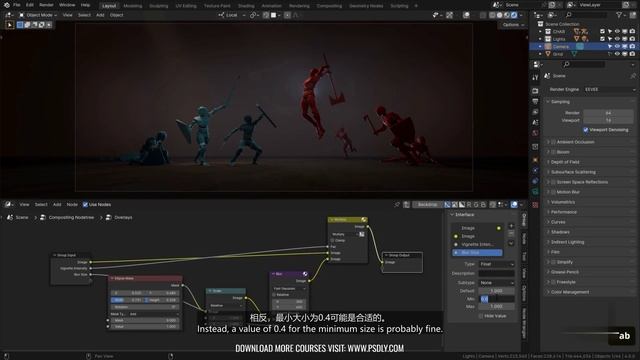Pin the Scene properties with pin icon
Screen dimensions: 640x360
click(633, 76)
